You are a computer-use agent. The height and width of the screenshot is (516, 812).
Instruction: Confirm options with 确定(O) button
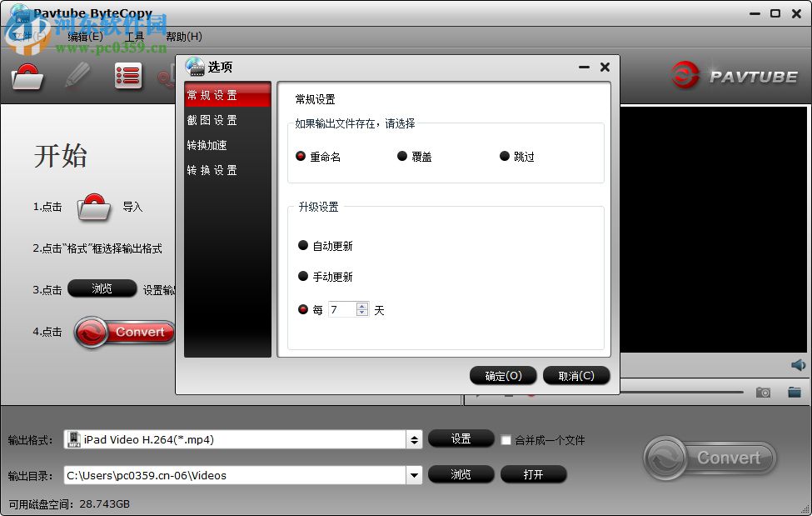[502, 375]
